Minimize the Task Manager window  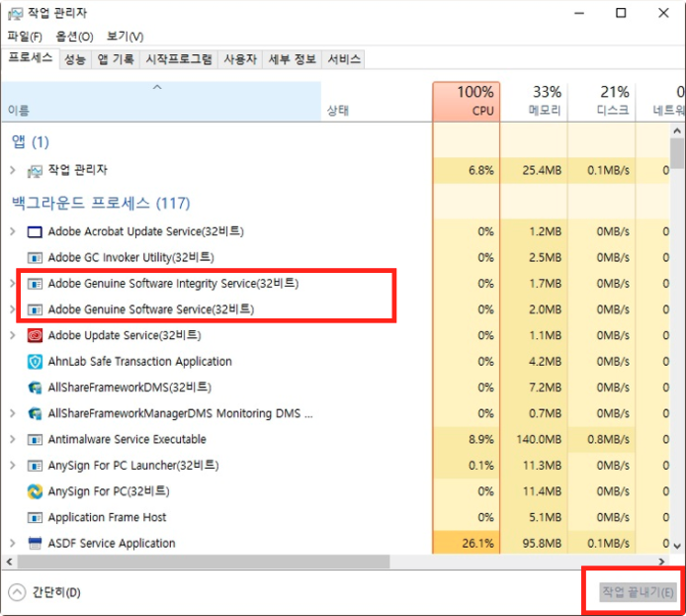[x=579, y=13]
